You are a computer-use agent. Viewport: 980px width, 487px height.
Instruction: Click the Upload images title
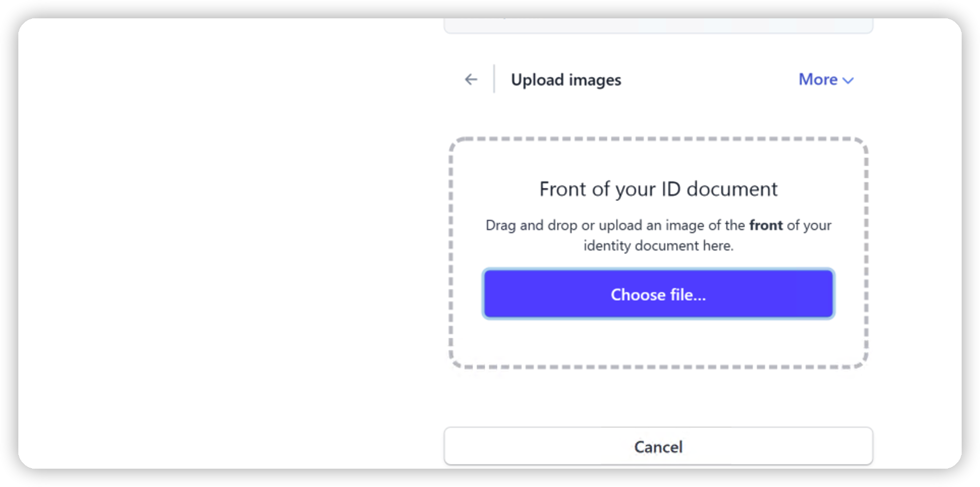click(x=565, y=79)
